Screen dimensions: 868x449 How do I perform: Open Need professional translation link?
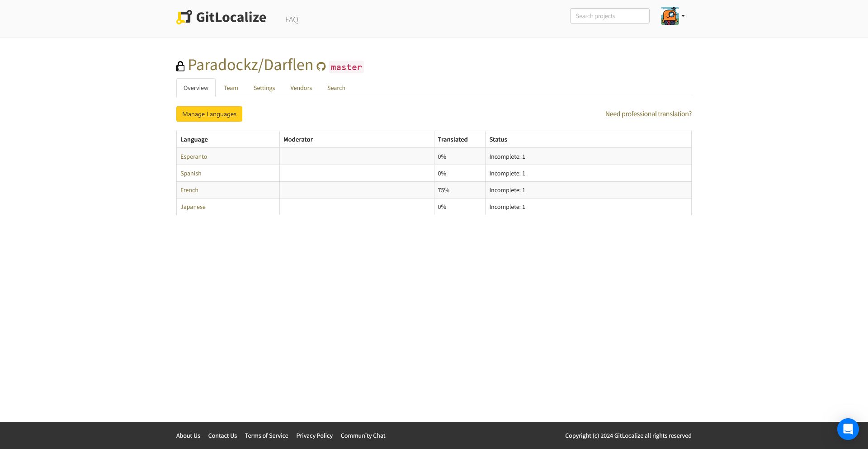(x=648, y=114)
